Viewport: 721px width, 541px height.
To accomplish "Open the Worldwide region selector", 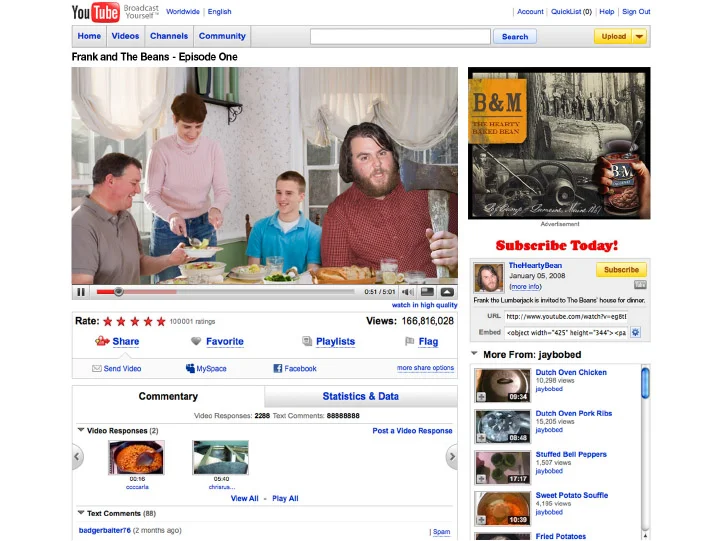I will (x=183, y=11).
